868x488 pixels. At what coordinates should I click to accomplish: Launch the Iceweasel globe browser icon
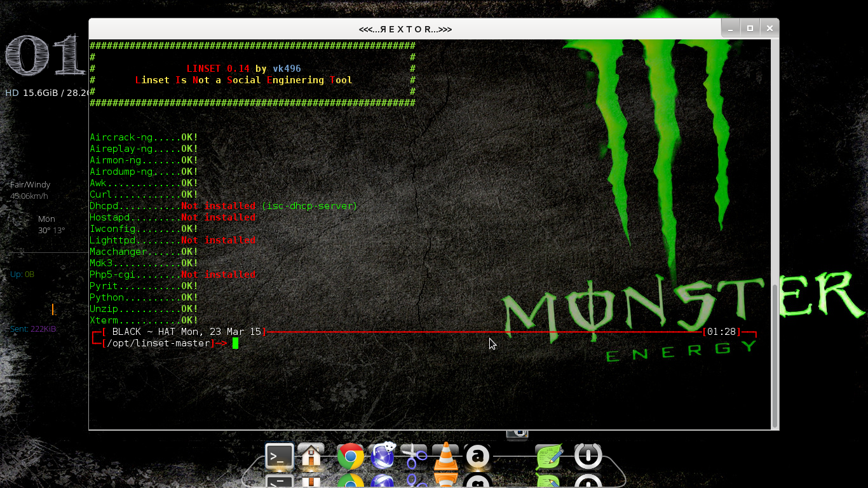(383, 456)
